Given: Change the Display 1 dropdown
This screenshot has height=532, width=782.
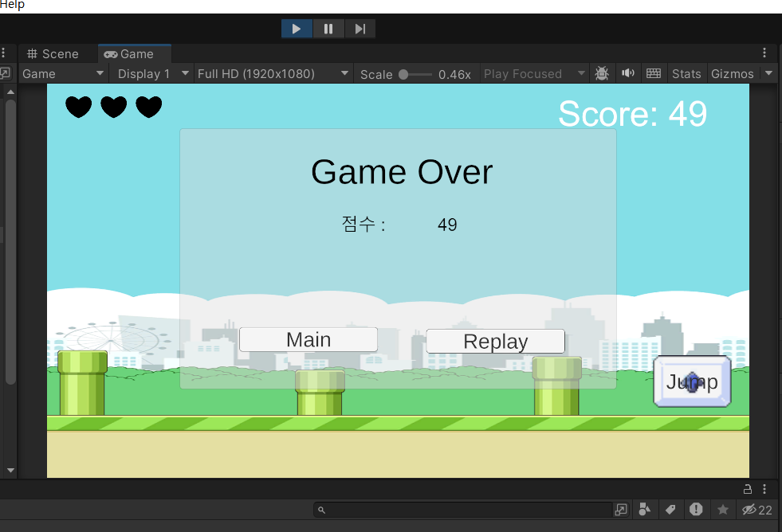Looking at the screenshot, I should pos(153,74).
